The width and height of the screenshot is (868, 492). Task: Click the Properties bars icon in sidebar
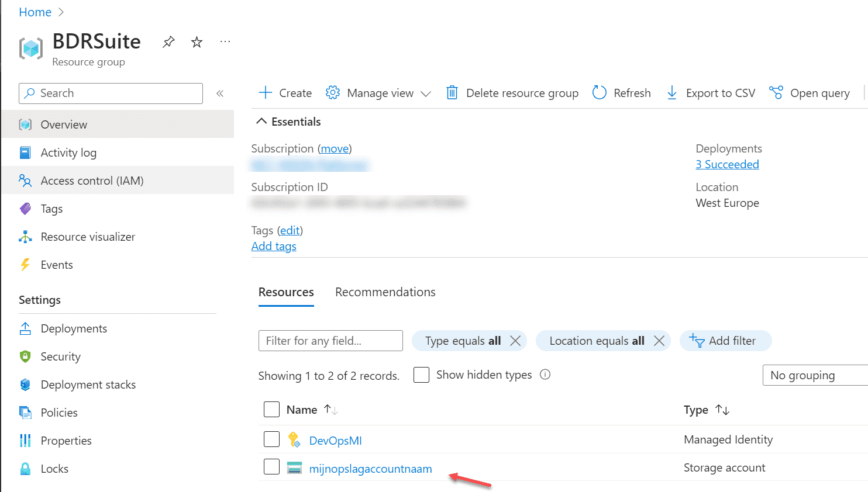click(25, 441)
